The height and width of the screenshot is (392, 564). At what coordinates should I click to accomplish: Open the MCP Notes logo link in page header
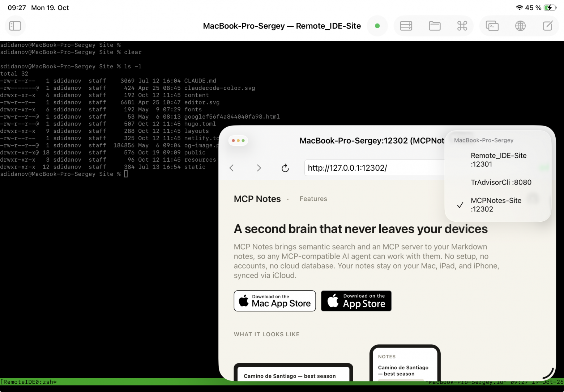tap(257, 199)
